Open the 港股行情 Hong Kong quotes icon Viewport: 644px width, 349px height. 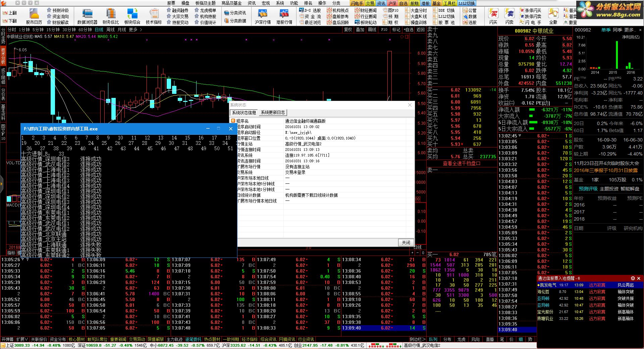(284, 16)
